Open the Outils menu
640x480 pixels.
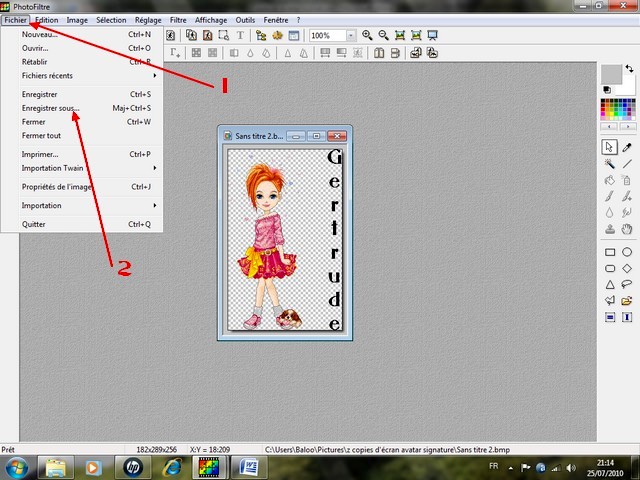[x=245, y=20]
